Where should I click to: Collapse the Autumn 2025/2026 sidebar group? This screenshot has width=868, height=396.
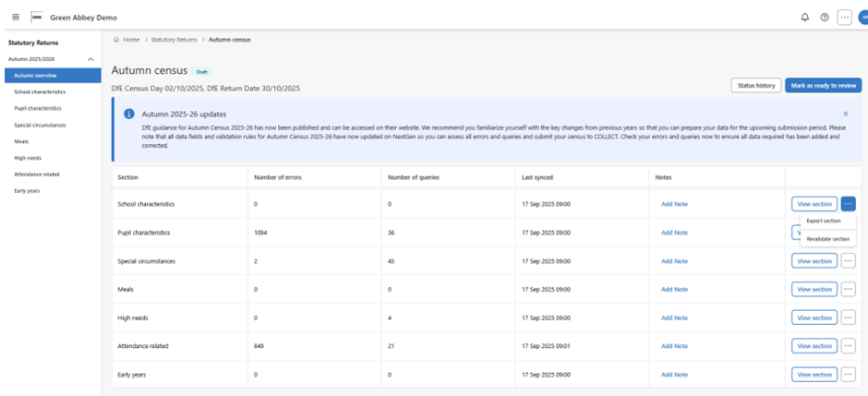pos(90,59)
